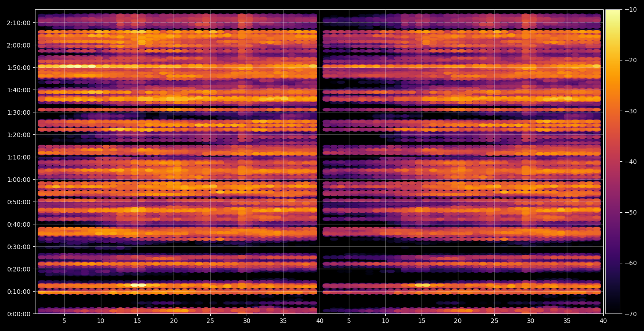
Task: Click the 0:10:00 time axis label
Action: tap(19, 291)
